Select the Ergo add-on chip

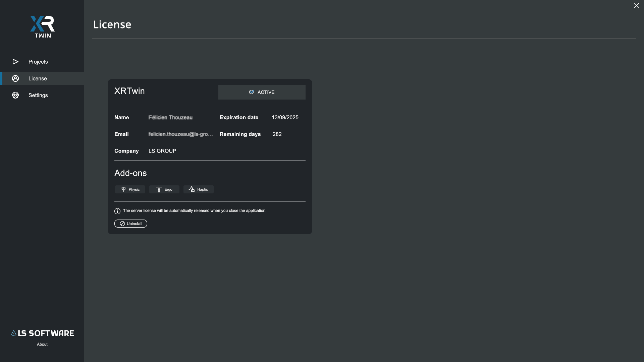pos(164,189)
